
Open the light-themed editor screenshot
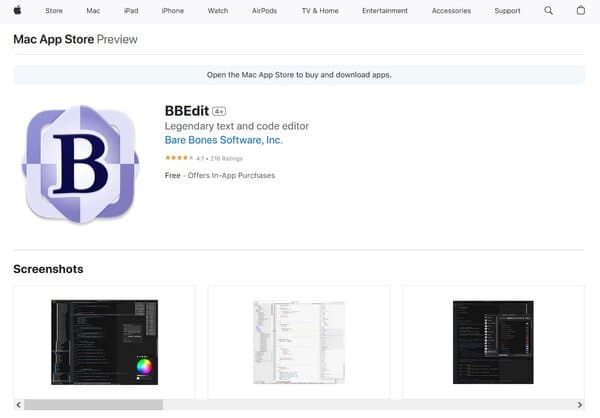click(x=299, y=342)
